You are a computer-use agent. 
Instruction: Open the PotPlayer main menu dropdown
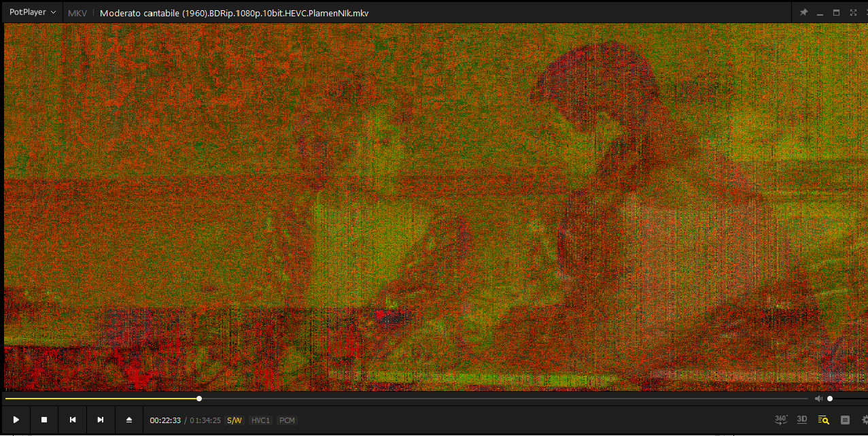coord(32,12)
